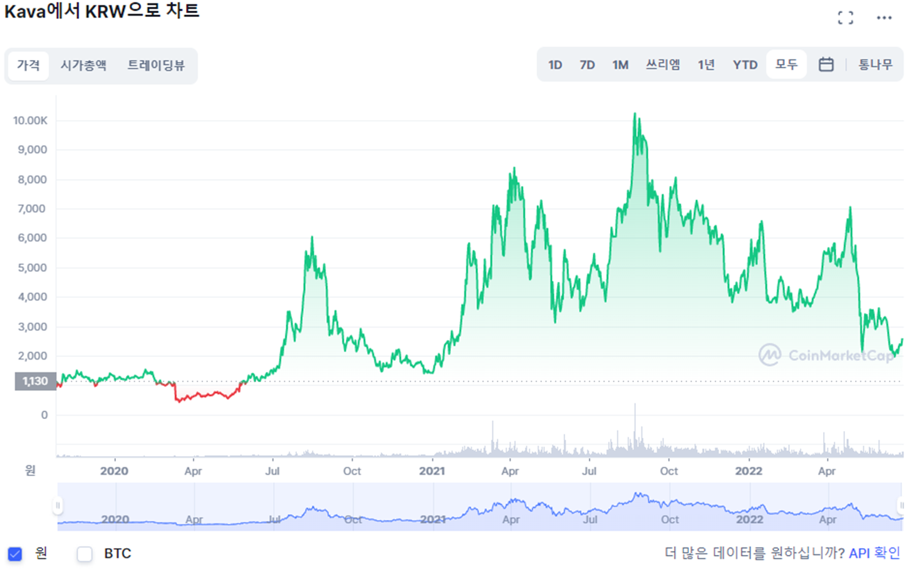This screenshot has height=575, width=924.
Task: Switch to 통나무 log scale
Action: point(875,65)
